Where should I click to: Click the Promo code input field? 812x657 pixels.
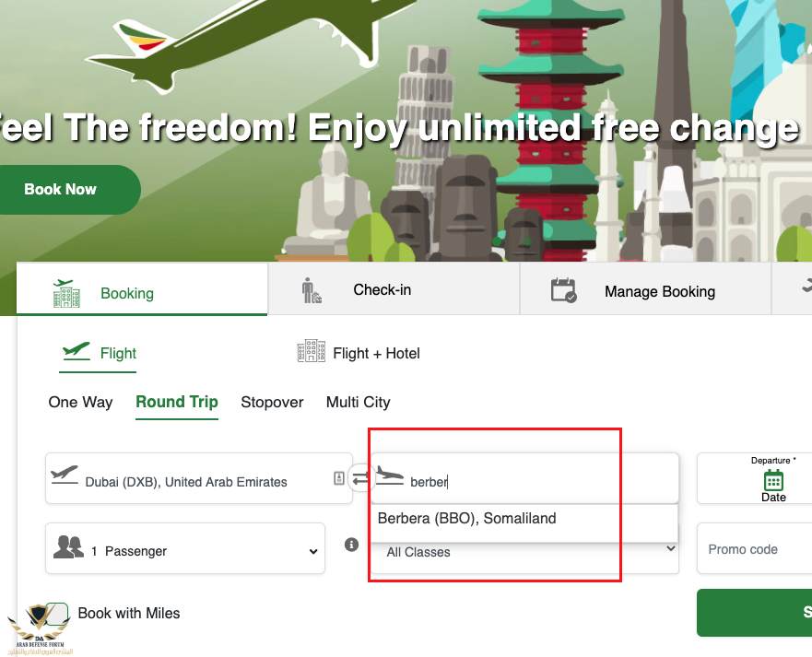click(754, 549)
